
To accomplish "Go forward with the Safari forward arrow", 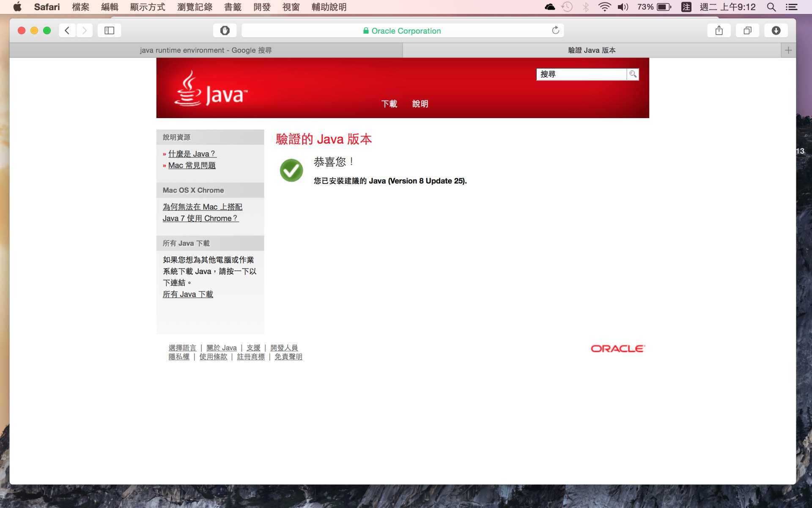I will click(85, 30).
